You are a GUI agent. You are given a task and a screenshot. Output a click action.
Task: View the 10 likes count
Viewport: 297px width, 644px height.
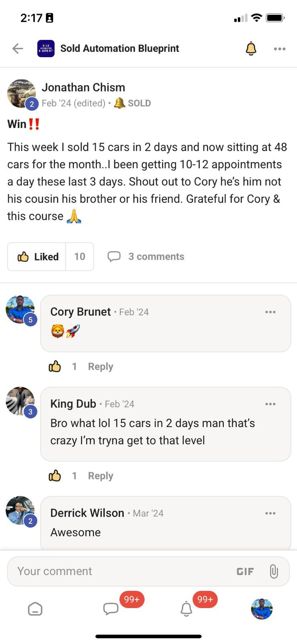click(x=80, y=257)
